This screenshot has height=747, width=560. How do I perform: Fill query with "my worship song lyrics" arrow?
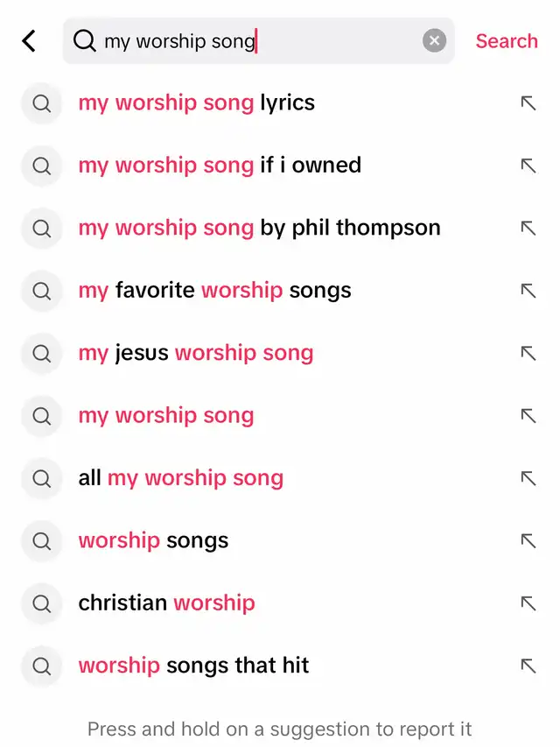click(528, 103)
